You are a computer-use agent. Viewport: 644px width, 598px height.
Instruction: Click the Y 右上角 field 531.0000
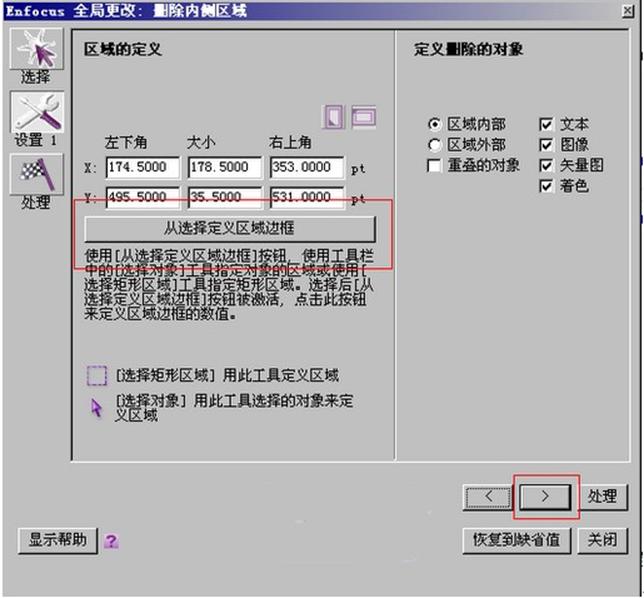(307, 197)
